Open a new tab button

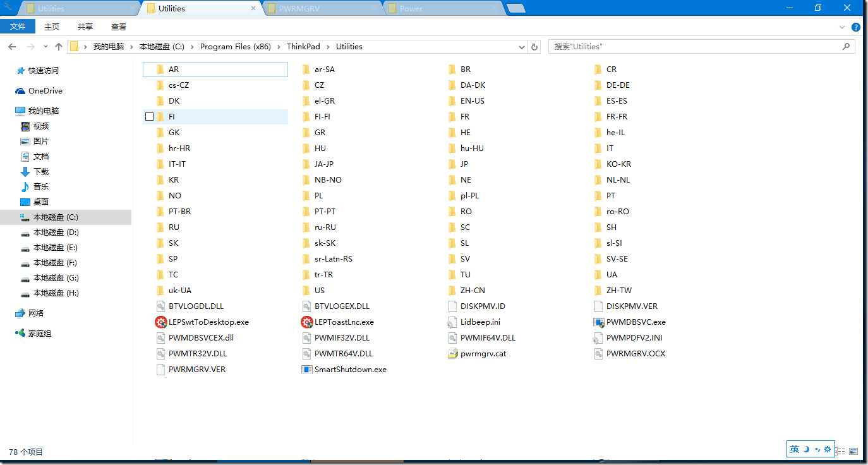click(516, 8)
